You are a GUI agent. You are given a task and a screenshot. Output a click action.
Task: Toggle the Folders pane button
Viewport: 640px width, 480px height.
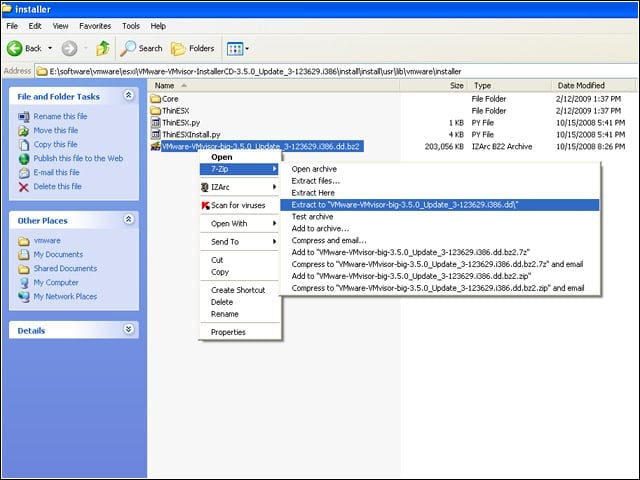(192, 49)
